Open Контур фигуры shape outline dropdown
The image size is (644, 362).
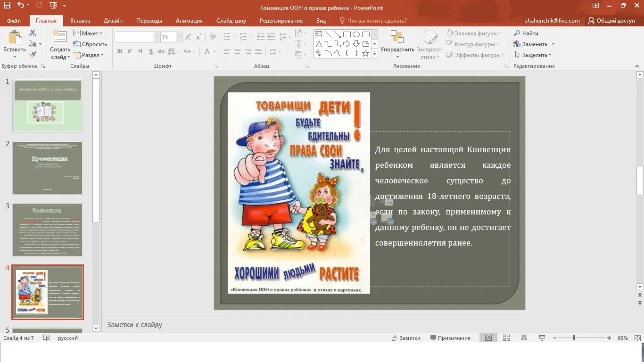(x=473, y=44)
